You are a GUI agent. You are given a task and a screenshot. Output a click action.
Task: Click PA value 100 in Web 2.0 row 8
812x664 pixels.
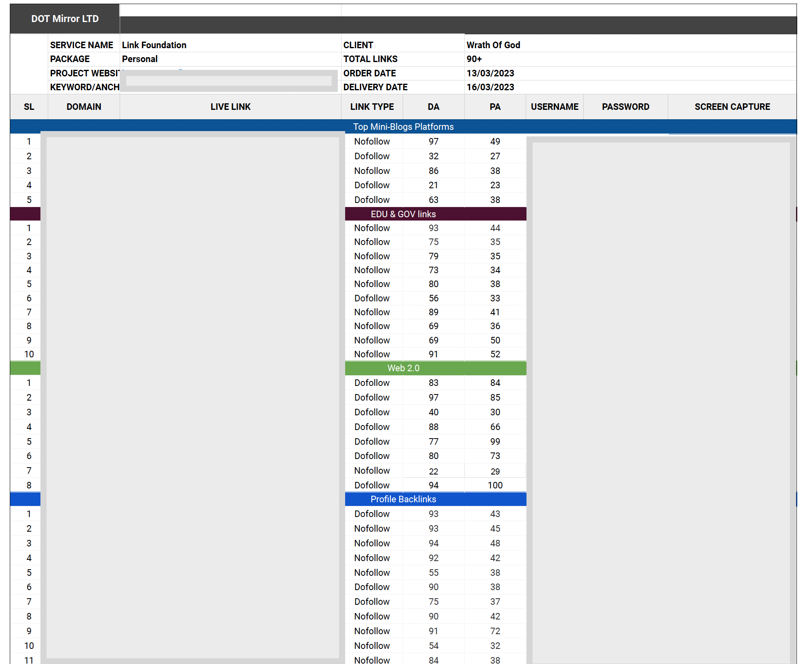coord(495,485)
